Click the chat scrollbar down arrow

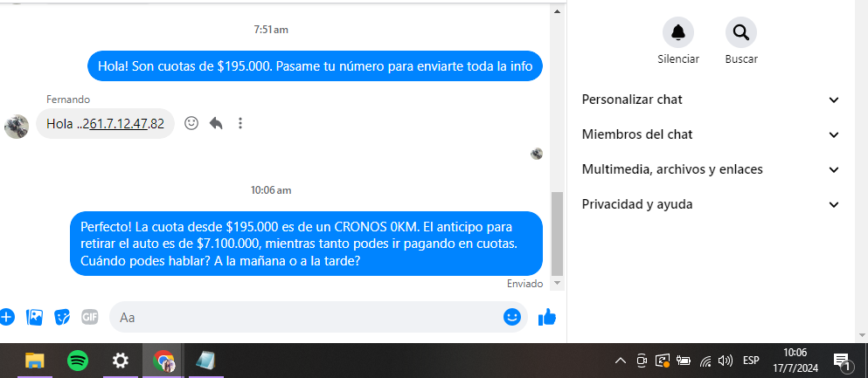(558, 283)
